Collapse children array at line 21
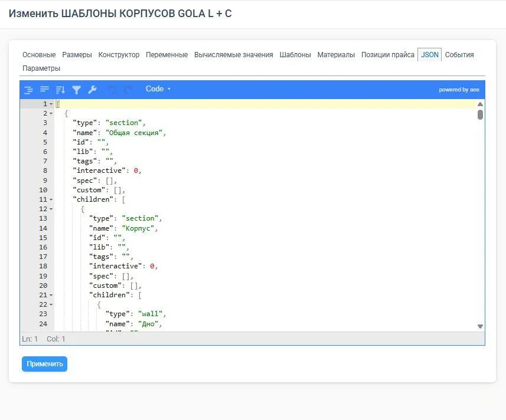The image size is (506, 420). click(x=51, y=296)
